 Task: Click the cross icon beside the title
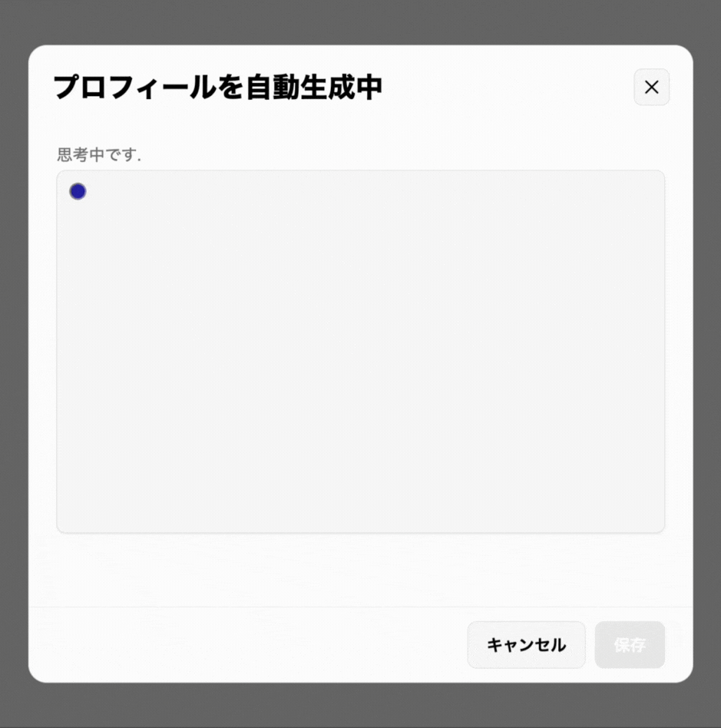(x=651, y=88)
